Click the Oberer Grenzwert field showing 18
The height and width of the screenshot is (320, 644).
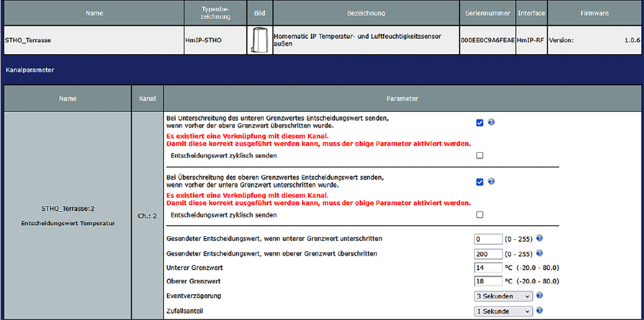pyautogui.click(x=488, y=281)
